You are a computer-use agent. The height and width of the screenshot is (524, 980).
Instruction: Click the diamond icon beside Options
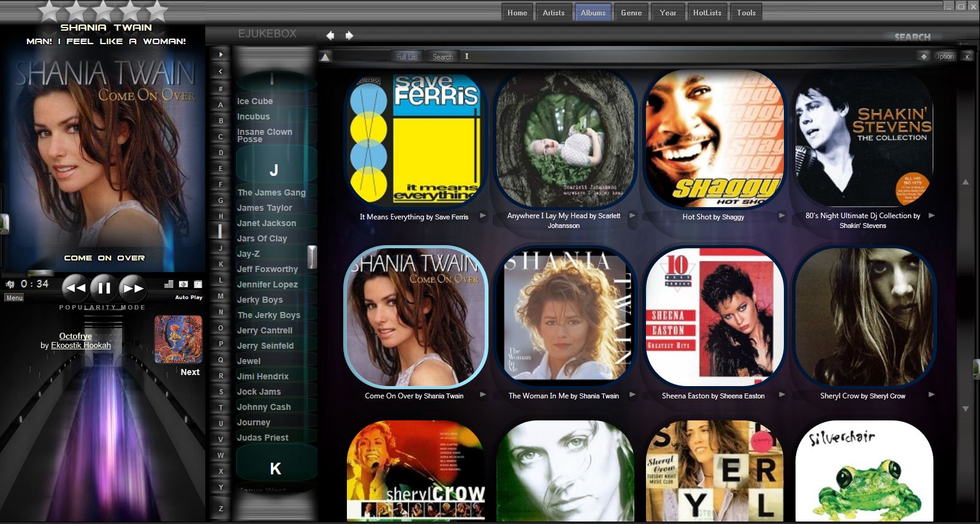(924, 56)
